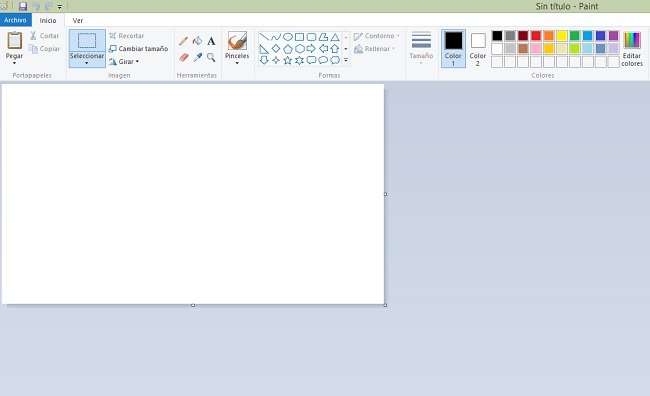Select the Color picker eyedropper tool
The height and width of the screenshot is (396, 650).
click(x=197, y=57)
